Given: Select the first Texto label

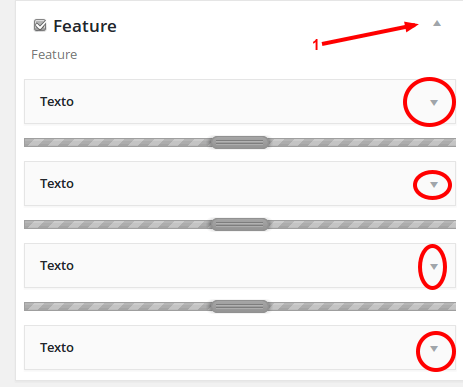Looking at the screenshot, I should pyautogui.click(x=57, y=102).
